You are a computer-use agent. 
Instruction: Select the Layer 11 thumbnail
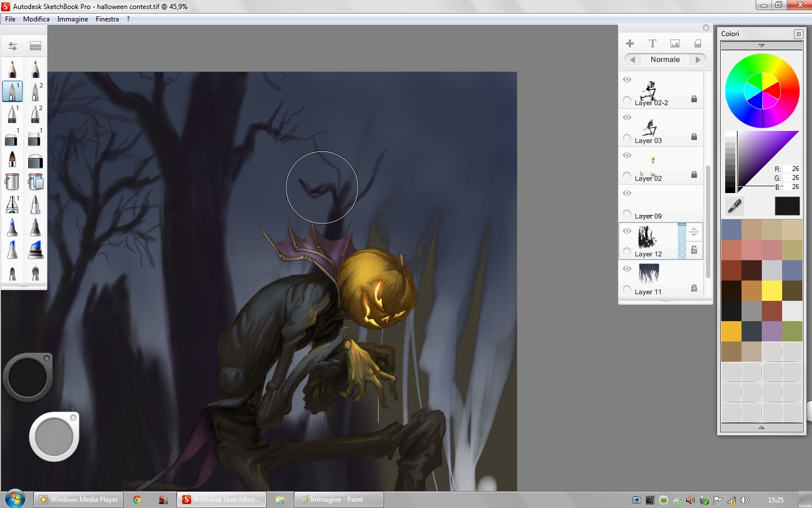(x=648, y=274)
